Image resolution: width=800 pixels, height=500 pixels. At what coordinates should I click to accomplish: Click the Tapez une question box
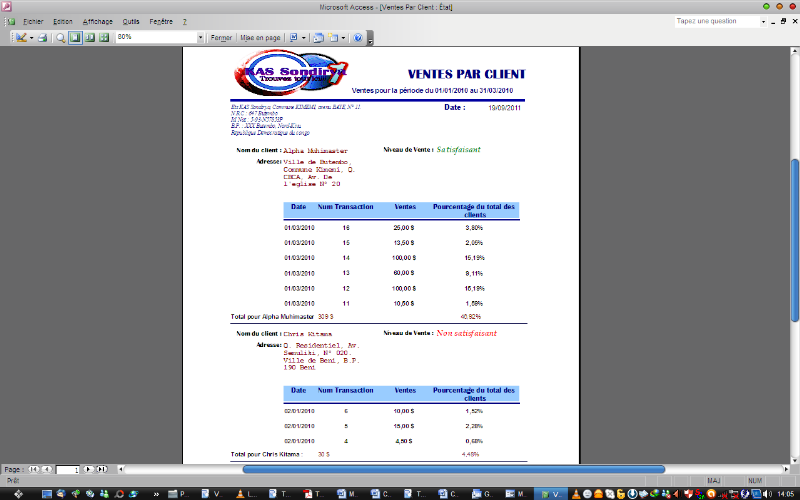[x=717, y=21]
